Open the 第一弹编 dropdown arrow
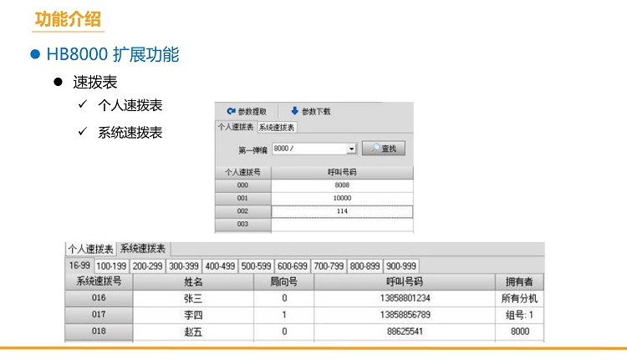 (x=351, y=149)
